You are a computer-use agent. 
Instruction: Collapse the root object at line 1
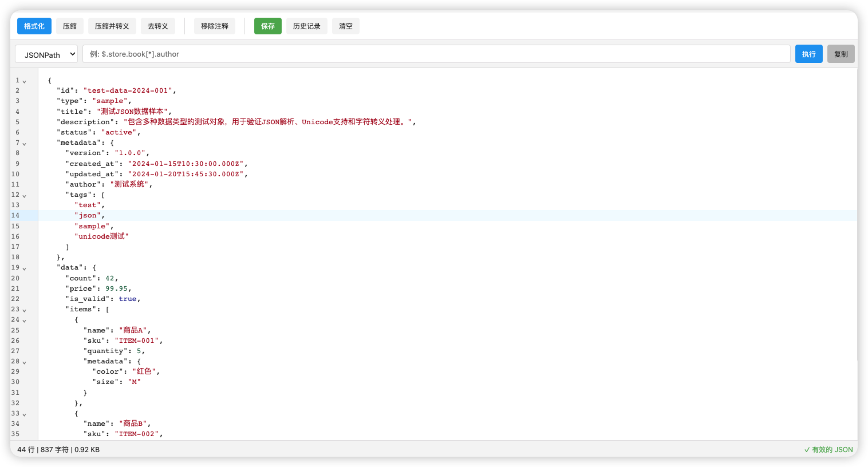(24, 81)
